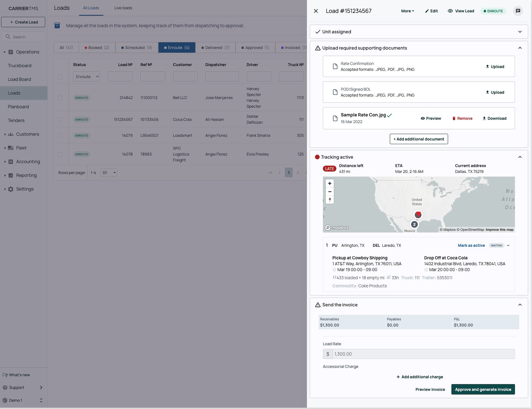Select the Delivered status tab
This screenshot has height=409, width=532.
pyautogui.click(x=215, y=48)
